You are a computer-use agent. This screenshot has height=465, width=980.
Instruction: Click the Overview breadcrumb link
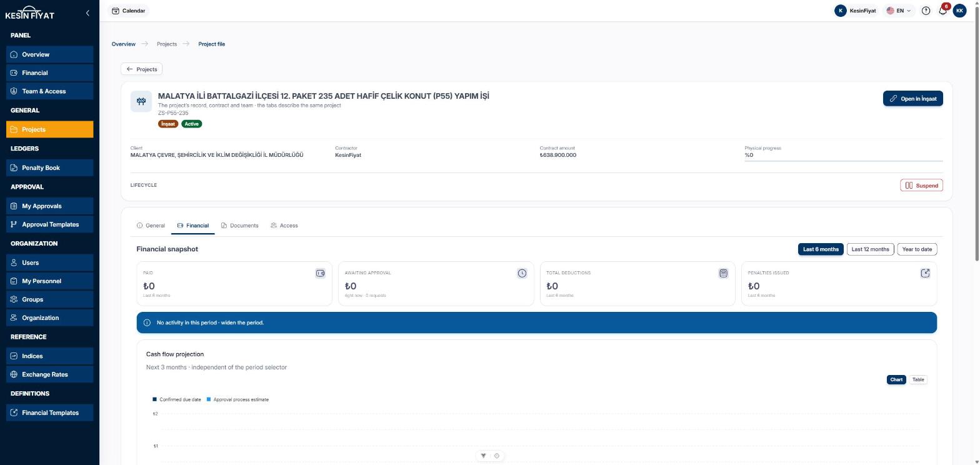124,44
